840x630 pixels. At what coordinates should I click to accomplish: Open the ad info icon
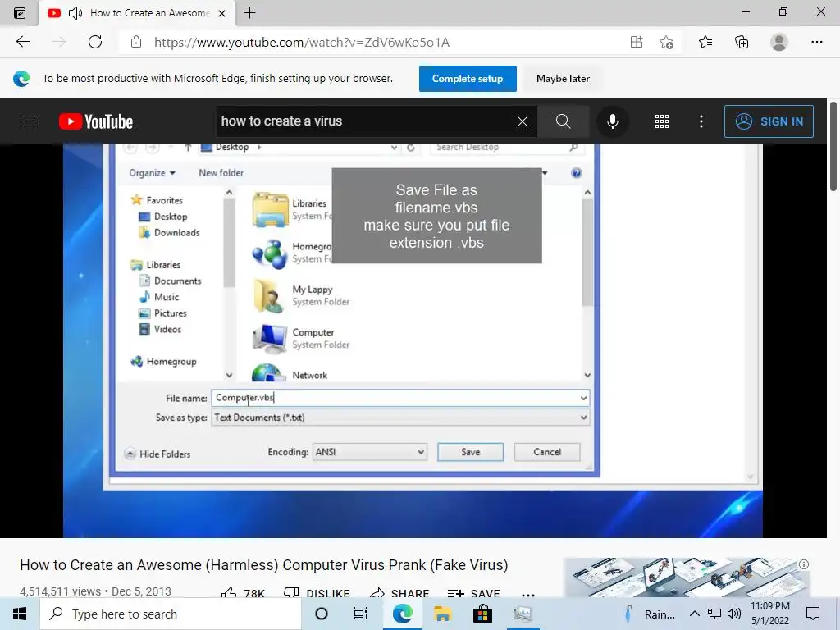(804, 564)
